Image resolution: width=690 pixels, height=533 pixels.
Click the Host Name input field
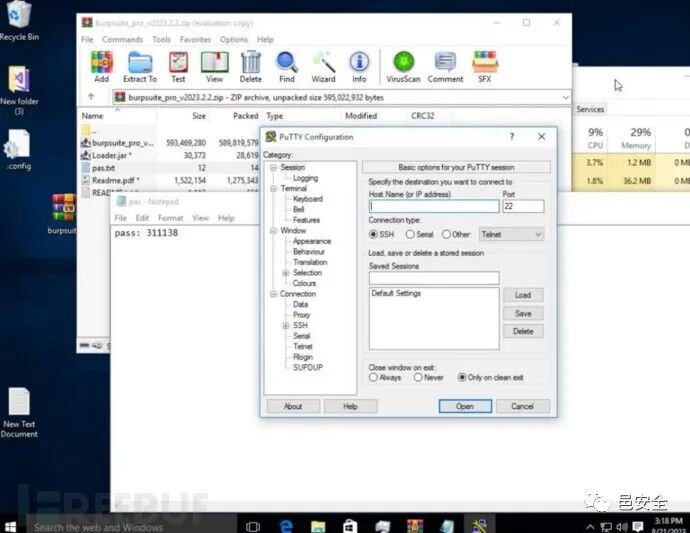(434, 206)
